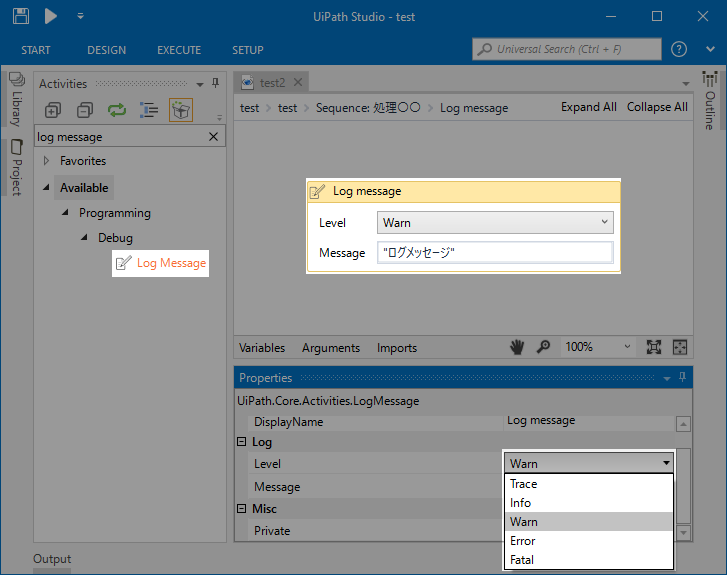Click the Sequence: 処理〇〇 breadcrumb
727x575 pixels.
coord(368,108)
